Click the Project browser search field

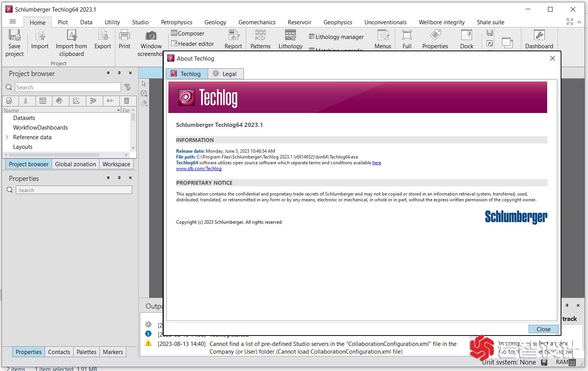click(68, 88)
